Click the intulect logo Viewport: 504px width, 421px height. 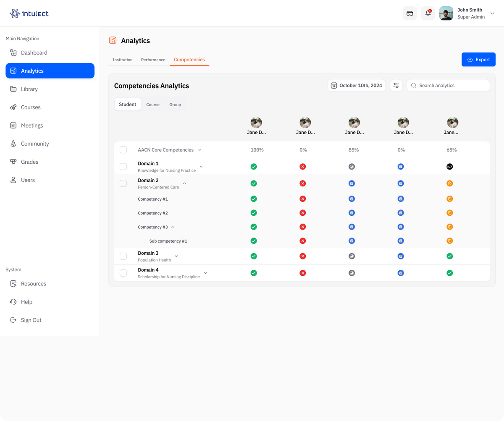(x=29, y=13)
